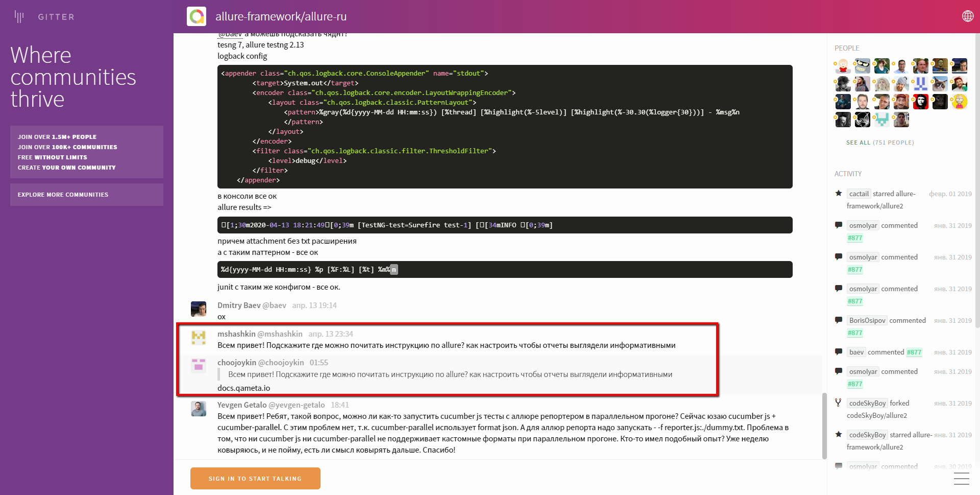Image resolution: width=980 pixels, height=495 pixels.
Task: Click the @mshashkin username in chat
Action: pos(280,334)
